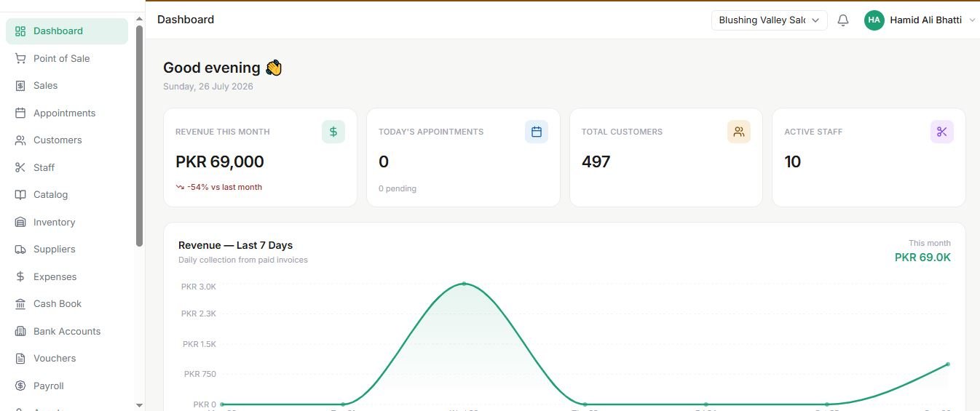Click the Revenue — Last 7 Days heading
The height and width of the screenshot is (411, 980).
click(235, 245)
